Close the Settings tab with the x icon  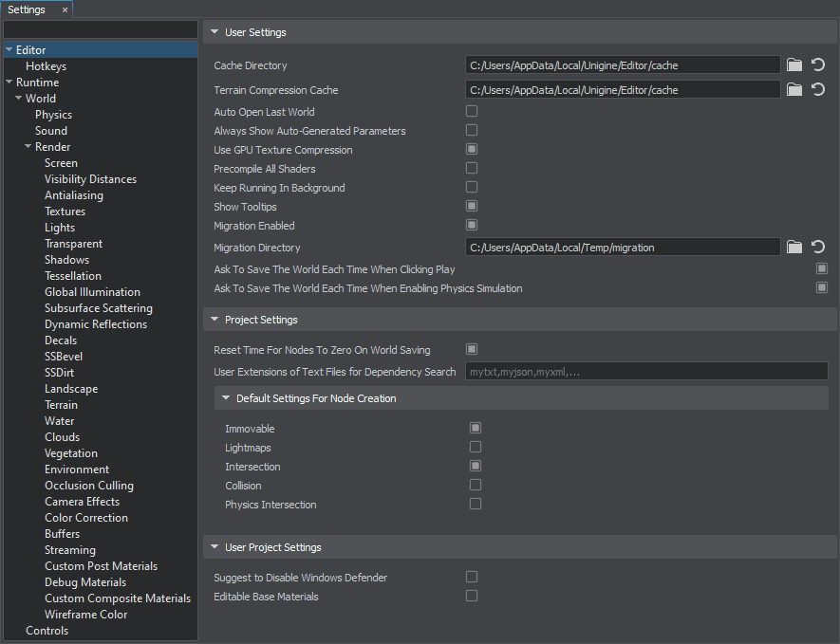click(65, 9)
